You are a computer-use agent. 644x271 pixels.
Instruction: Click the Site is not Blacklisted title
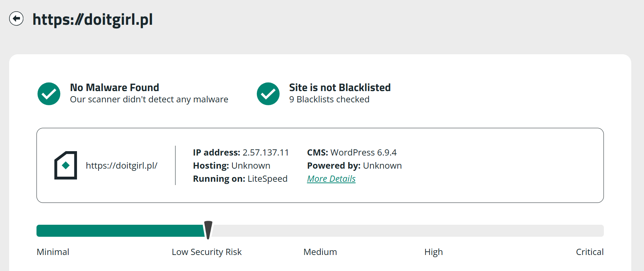340,87
